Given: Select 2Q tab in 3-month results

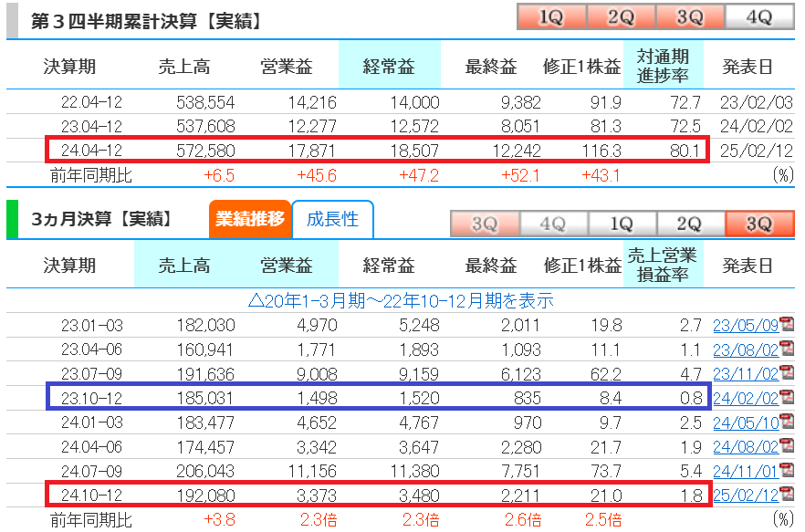Looking at the screenshot, I should click(690, 224).
